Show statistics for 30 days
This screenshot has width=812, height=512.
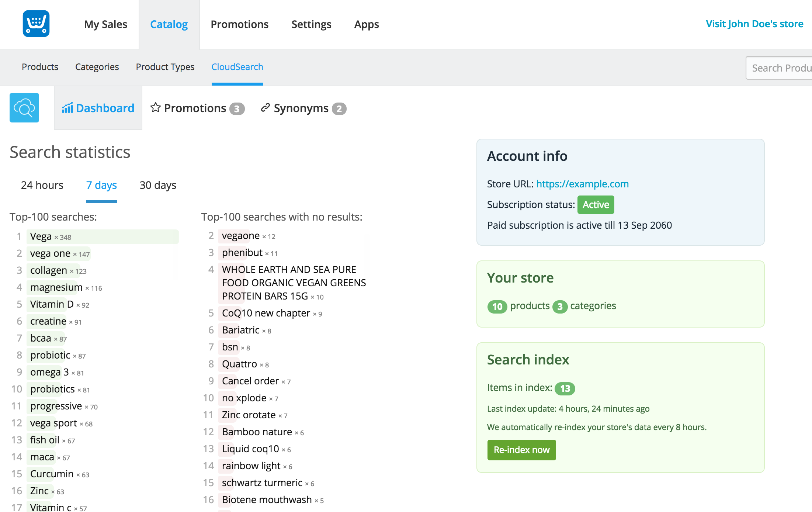[x=158, y=185]
